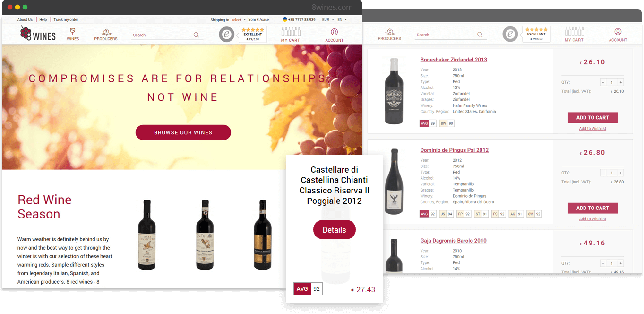Open the EN language dropdown
Screen dimensions: 644x314
(342, 20)
